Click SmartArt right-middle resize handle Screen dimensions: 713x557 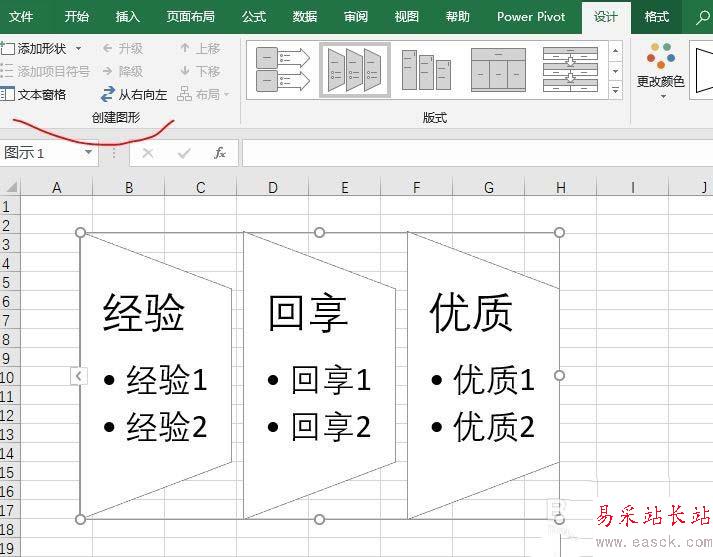pos(559,376)
